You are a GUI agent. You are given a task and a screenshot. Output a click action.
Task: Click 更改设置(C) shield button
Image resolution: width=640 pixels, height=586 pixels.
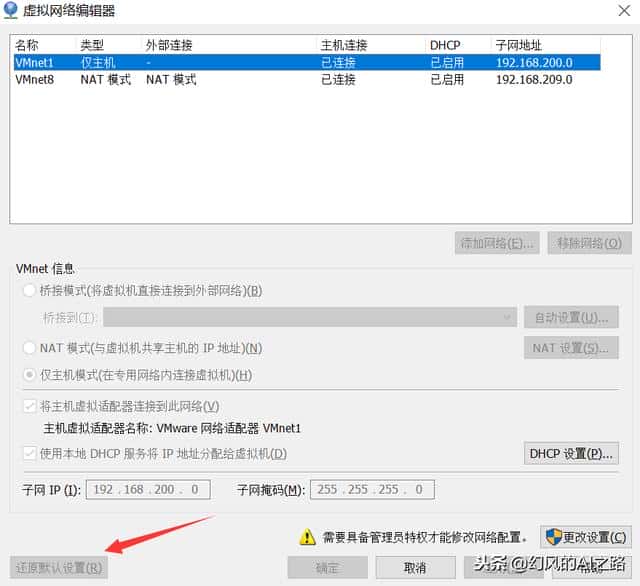pyautogui.click(x=586, y=537)
